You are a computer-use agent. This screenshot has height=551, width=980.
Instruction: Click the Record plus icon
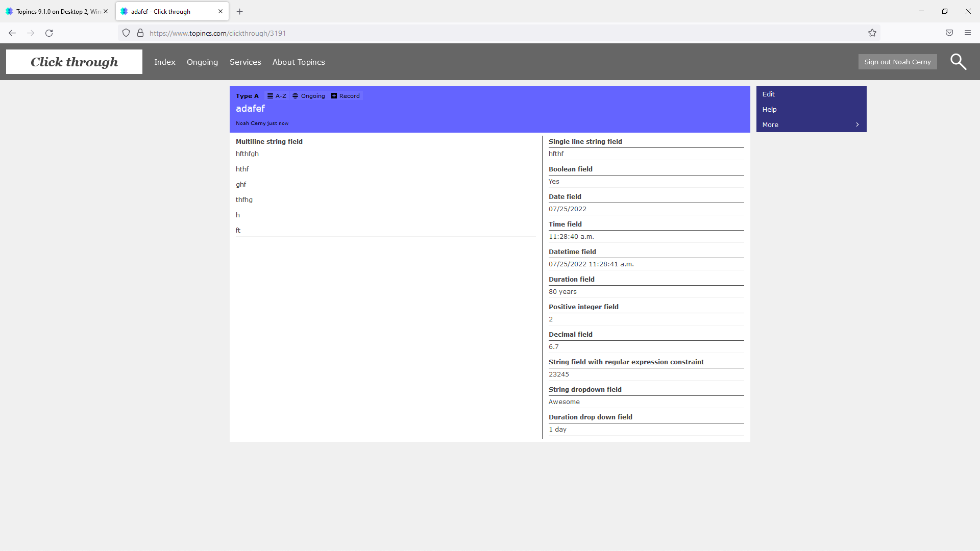tap(334, 96)
